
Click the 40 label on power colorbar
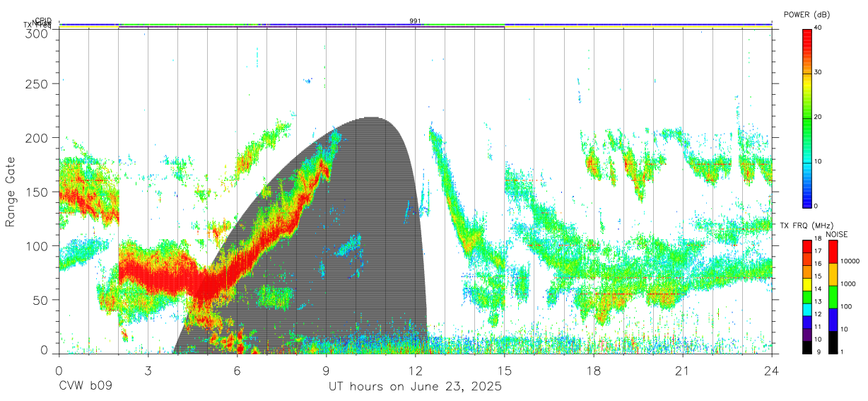[819, 28]
